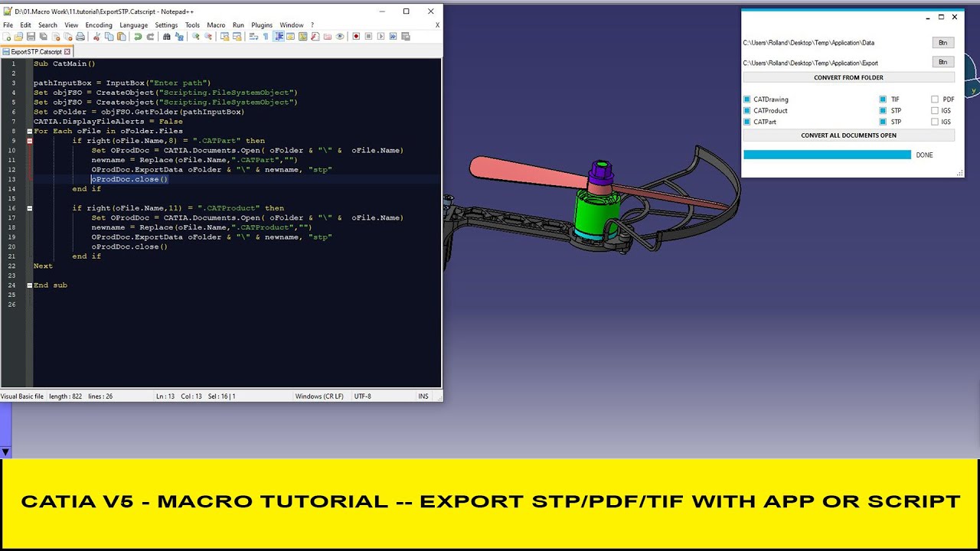Click the Print toolbar icon
This screenshot has height=551, width=980.
[80, 37]
